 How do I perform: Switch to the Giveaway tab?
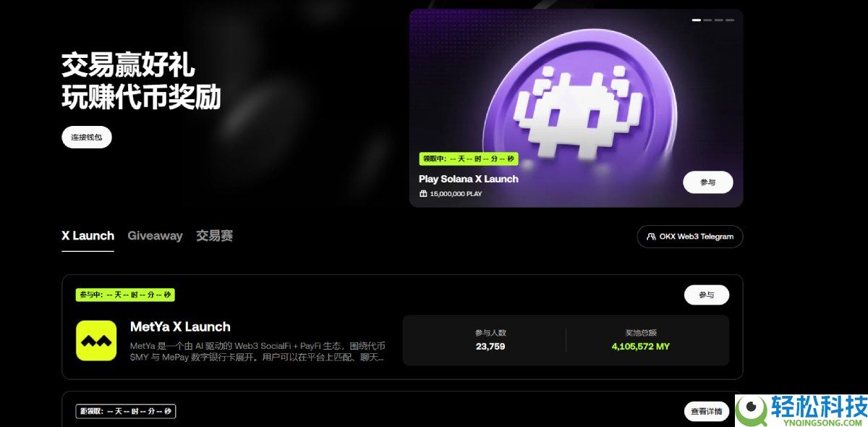(155, 236)
